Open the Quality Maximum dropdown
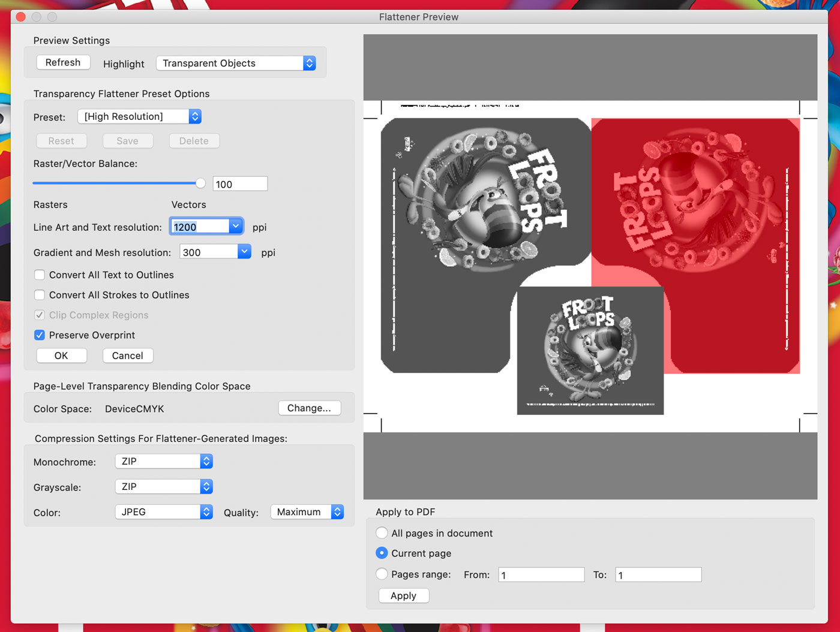Image resolution: width=840 pixels, height=632 pixels. (x=307, y=511)
